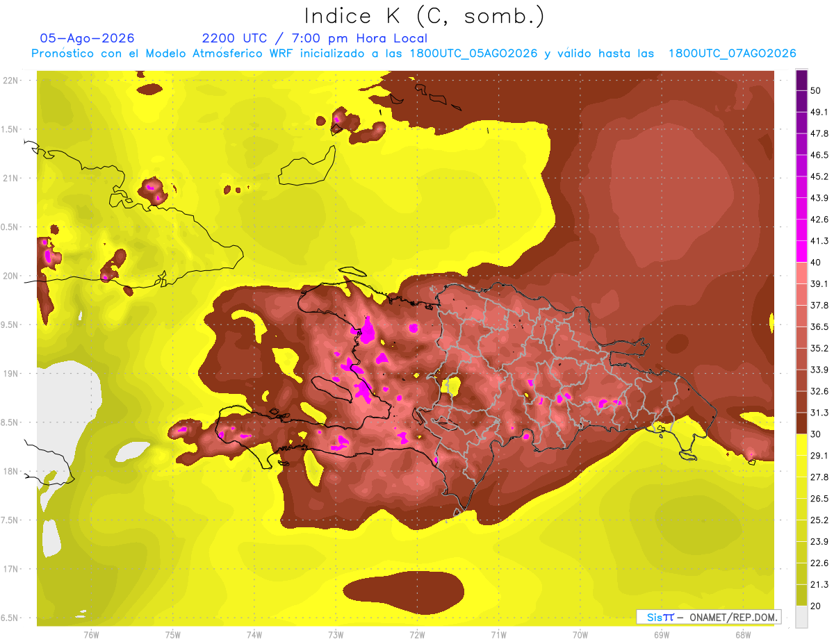Click the "Pronostico con el Modelo Atmosferico WRF" line

click(413, 53)
